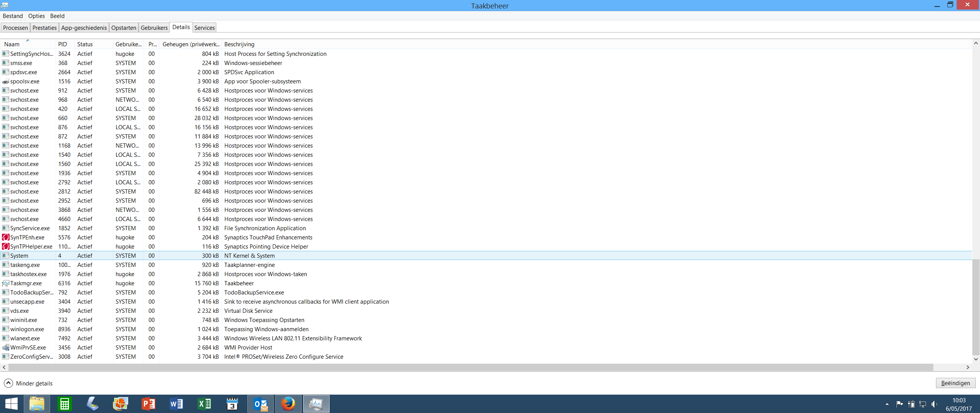Click the spoolsv.exe printer icon
This screenshot has width=980, height=413.
(x=5, y=81)
